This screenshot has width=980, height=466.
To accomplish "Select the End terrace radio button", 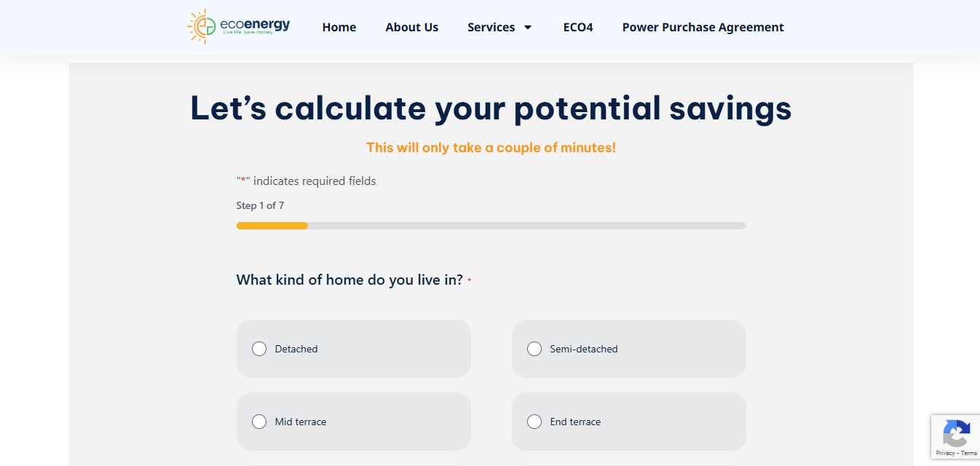I will (x=534, y=422).
